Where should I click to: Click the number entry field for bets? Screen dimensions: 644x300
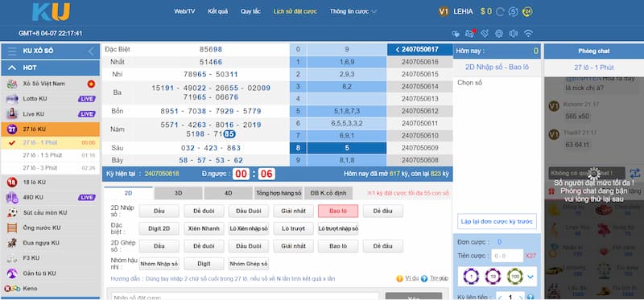click(245, 296)
